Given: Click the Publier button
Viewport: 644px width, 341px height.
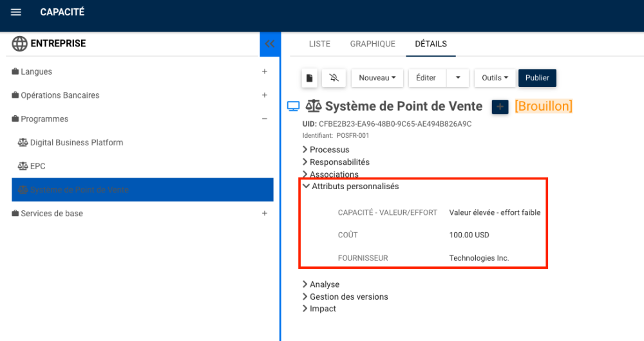Looking at the screenshot, I should point(537,78).
